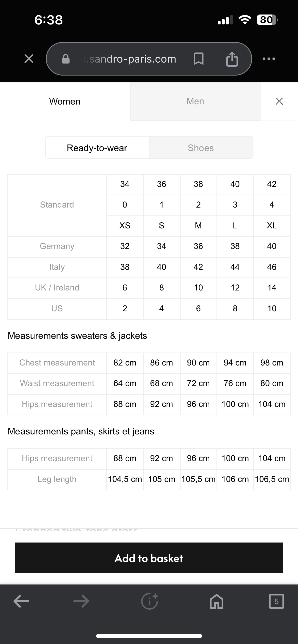Select the Women size guide tab

pyautogui.click(x=65, y=101)
